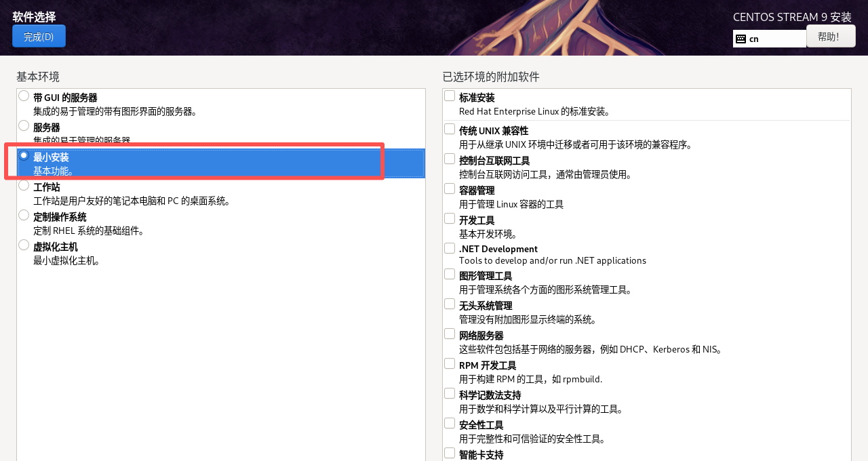Enable "科学记数法支持"
Screen dimensions: 868x461
click(449, 393)
